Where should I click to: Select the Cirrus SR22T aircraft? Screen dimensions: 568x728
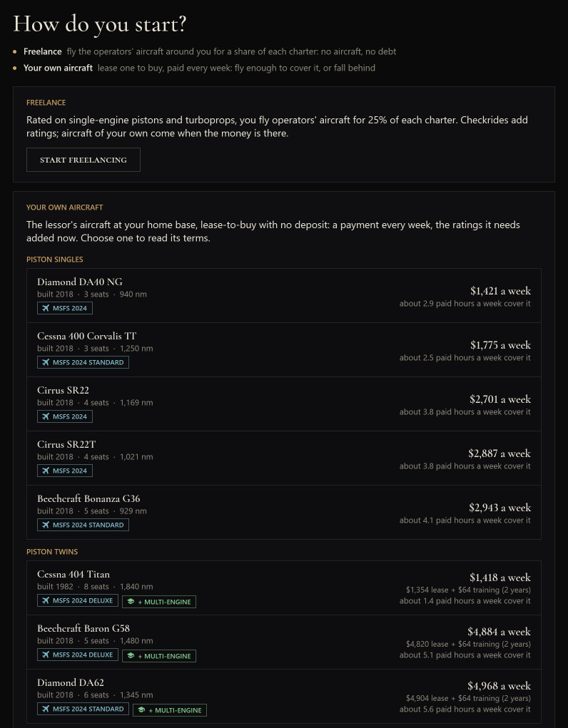pos(284,458)
